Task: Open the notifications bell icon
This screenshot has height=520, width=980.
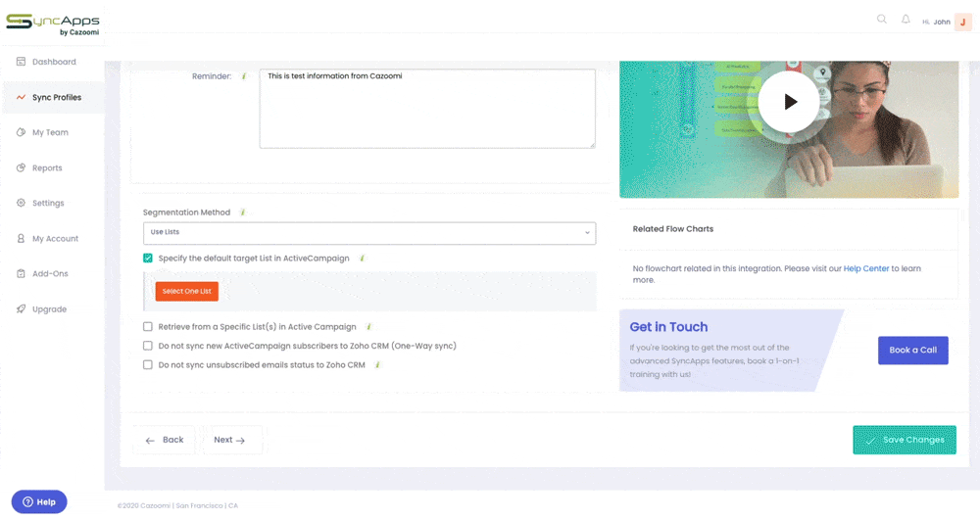Action: tap(906, 20)
